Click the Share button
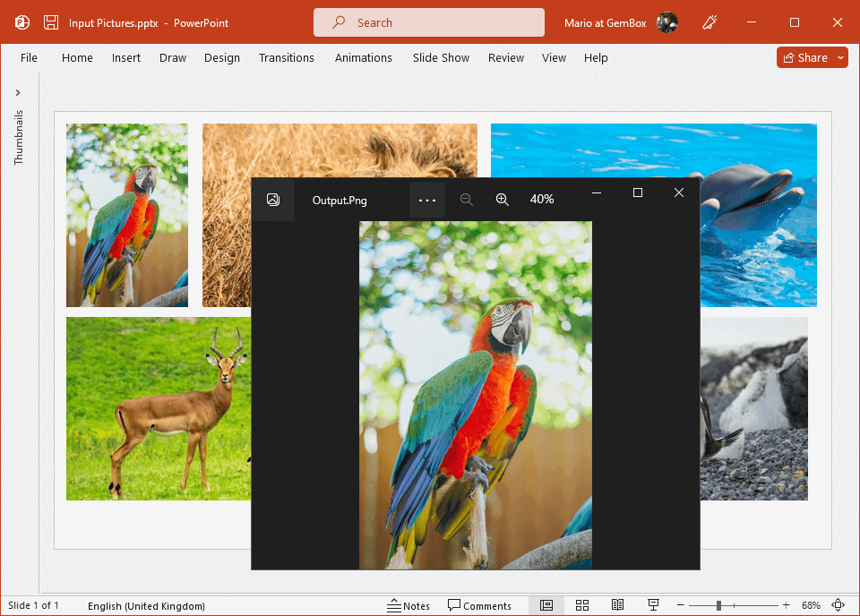860x616 pixels. click(x=804, y=57)
